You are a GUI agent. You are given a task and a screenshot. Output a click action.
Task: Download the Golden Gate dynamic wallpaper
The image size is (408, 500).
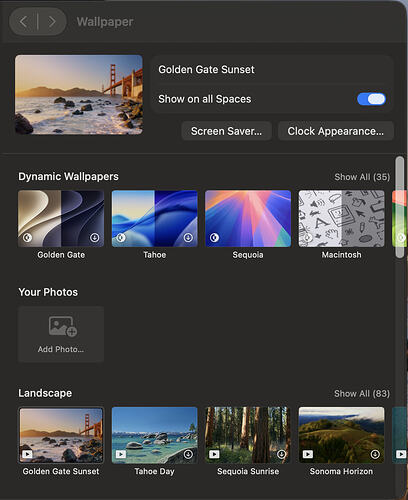(95, 237)
